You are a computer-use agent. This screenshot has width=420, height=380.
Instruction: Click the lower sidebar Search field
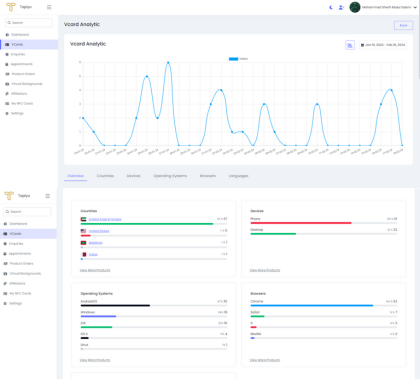coord(27,212)
